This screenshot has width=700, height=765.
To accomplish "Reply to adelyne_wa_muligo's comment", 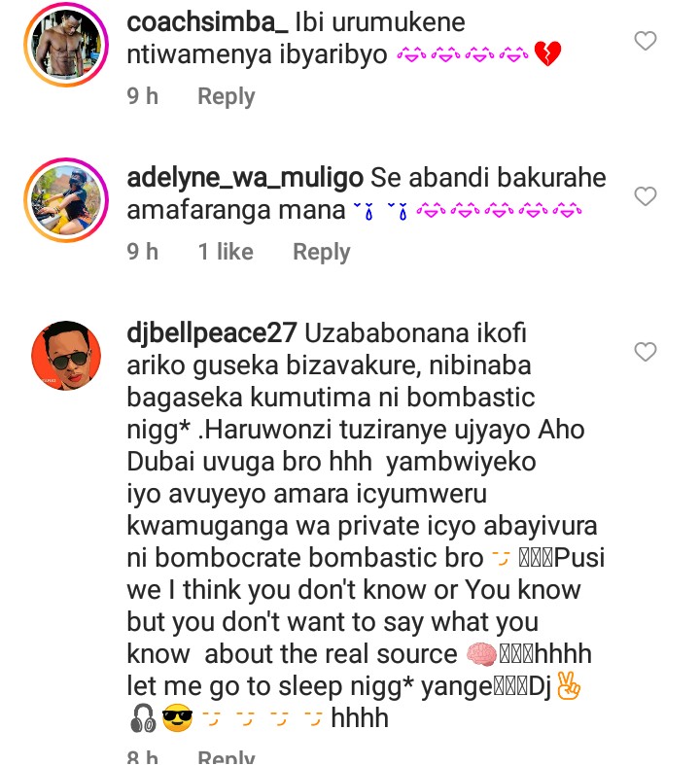I will [x=322, y=252].
